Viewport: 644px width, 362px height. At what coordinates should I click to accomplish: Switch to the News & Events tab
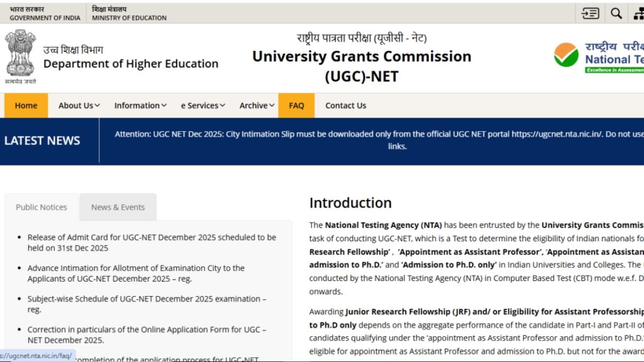118,207
